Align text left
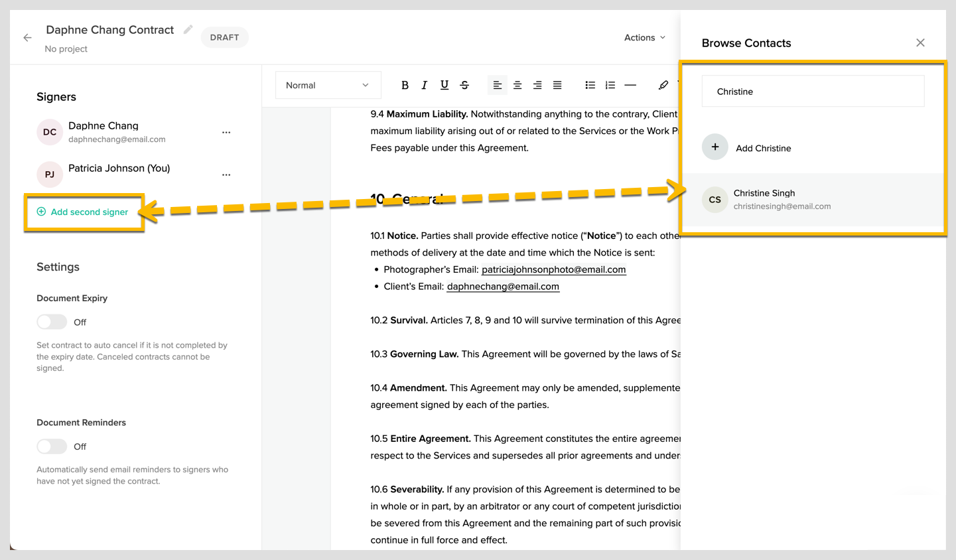956x560 pixels. coord(497,85)
